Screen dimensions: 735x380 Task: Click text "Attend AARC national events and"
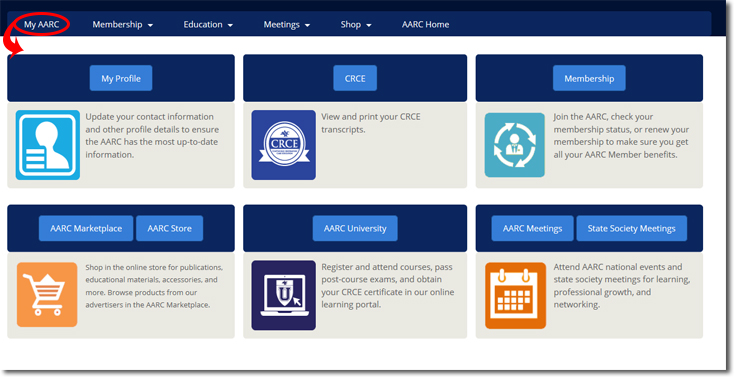618,267
